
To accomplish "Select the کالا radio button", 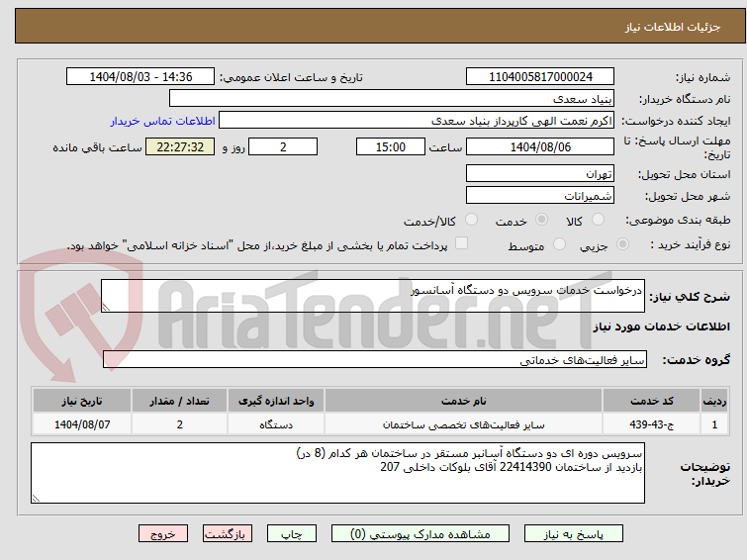I will point(598,220).
